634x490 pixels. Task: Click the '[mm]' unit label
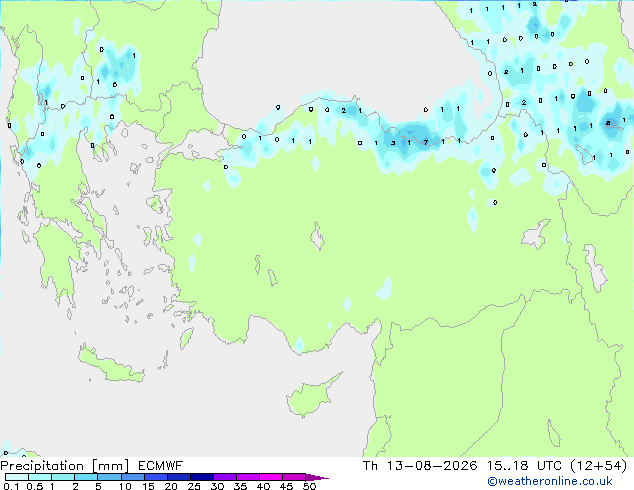(x=110, y=466)
